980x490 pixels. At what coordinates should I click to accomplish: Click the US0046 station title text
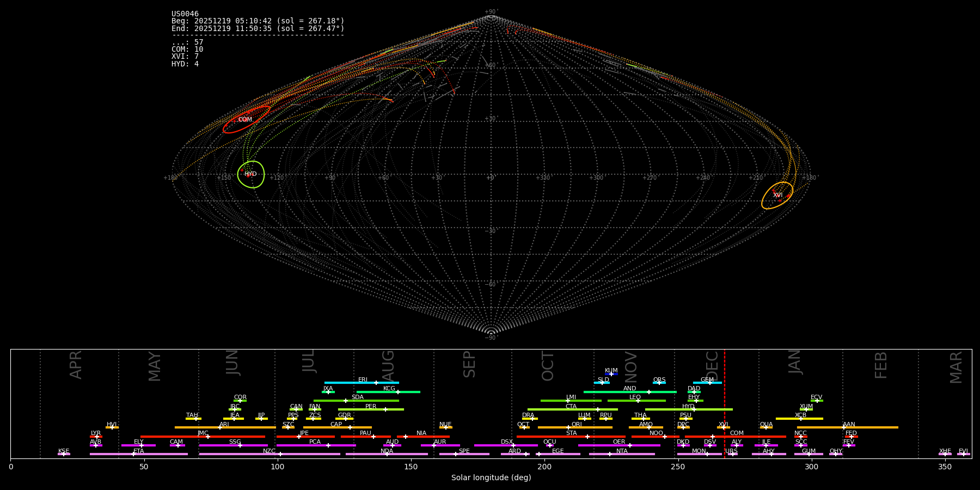click(185, 14)
